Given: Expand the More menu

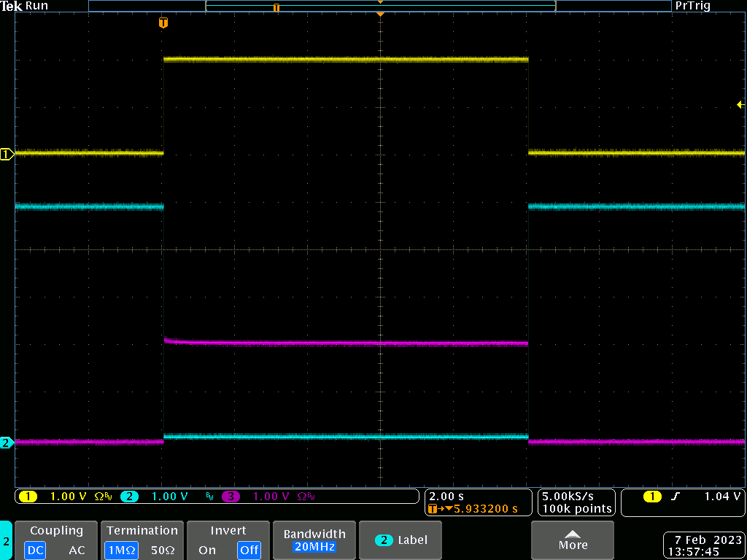Looking at the screenshot, I should point(573,540).
